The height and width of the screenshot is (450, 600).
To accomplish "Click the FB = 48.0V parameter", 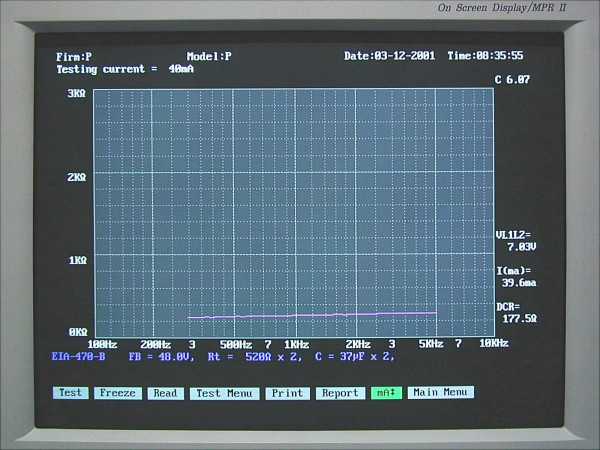I will click(x=161, y=357).
